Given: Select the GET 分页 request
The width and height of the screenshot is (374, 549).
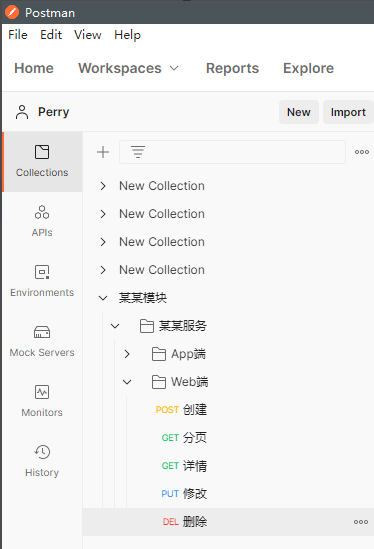Looking at the screenshot, I should pyautogui.click(x=228, y=438).
